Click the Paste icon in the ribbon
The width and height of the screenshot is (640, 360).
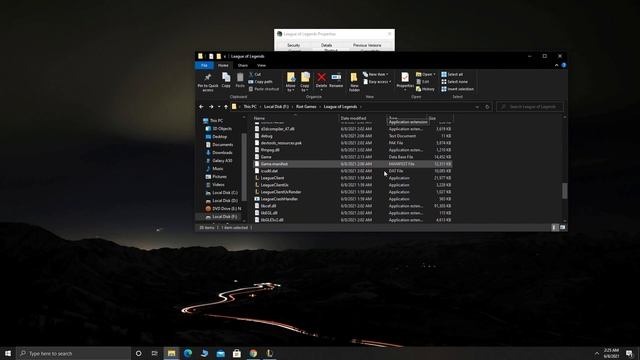pyautogui.click(x=240, y=77)
